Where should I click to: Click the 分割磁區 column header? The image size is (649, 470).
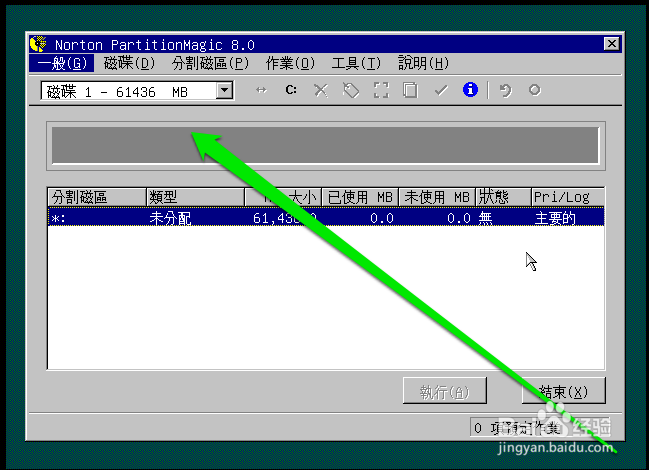pos(97,197)
